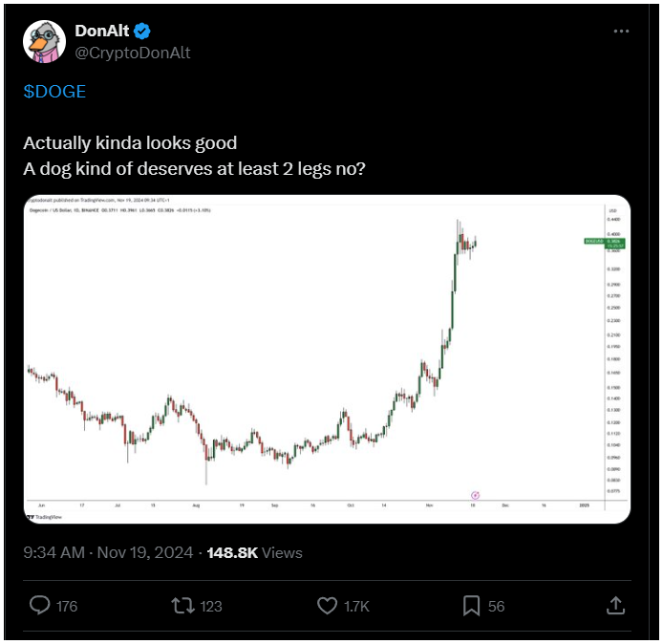The image size is (663, 644).
Task: Click the 1.7K likes count
Action: 356,607
